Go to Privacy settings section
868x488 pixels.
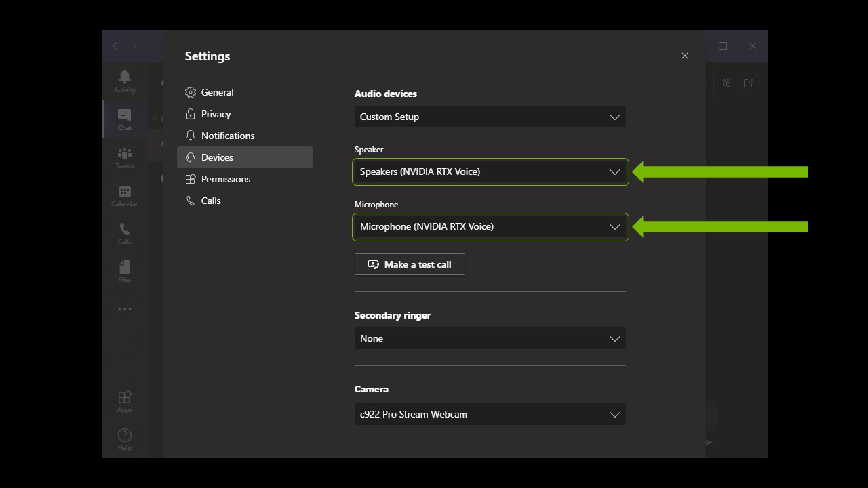pos(216,114)
